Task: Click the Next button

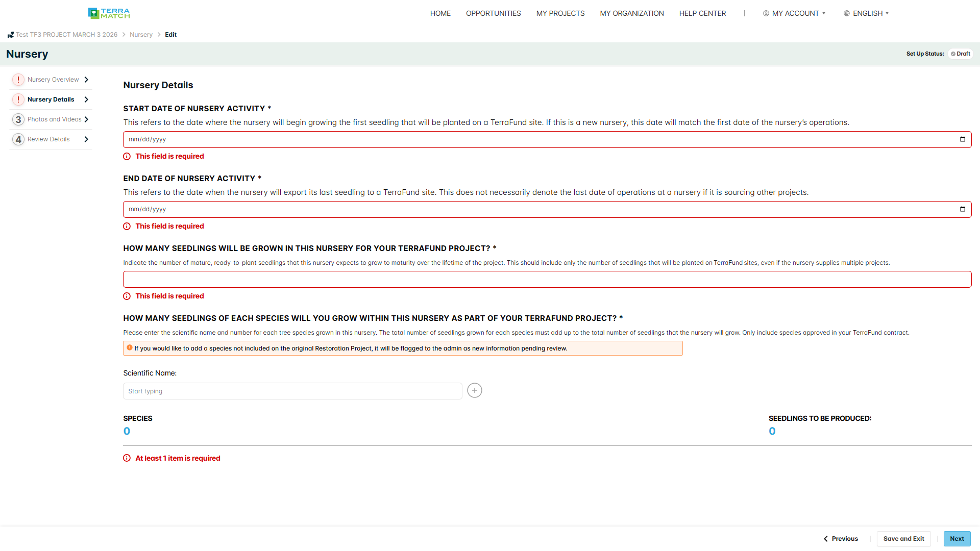Action: [x=957, y=539]
